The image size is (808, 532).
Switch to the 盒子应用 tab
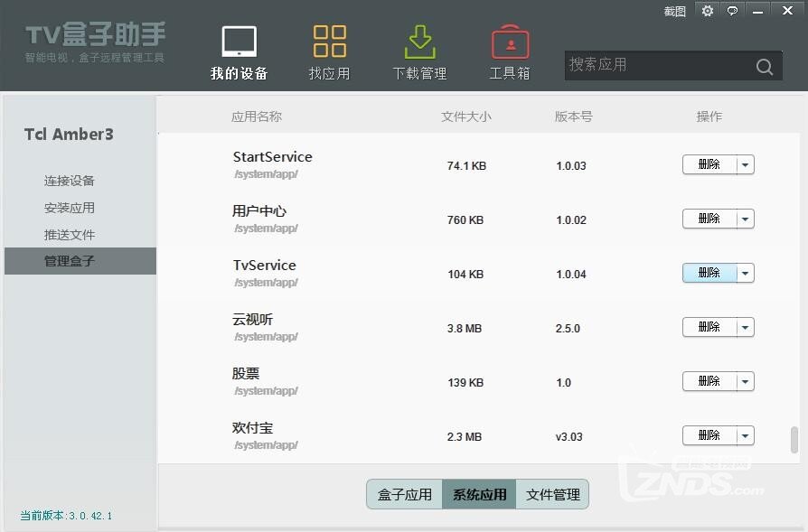pos(405,494)
